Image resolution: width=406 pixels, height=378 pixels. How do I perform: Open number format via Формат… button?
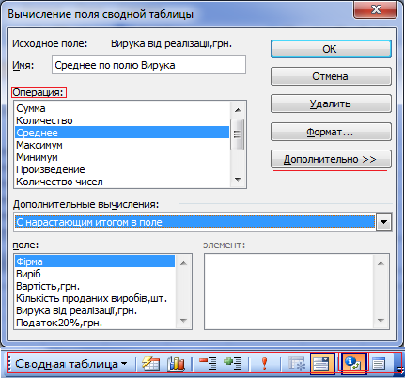click(331, 132)
